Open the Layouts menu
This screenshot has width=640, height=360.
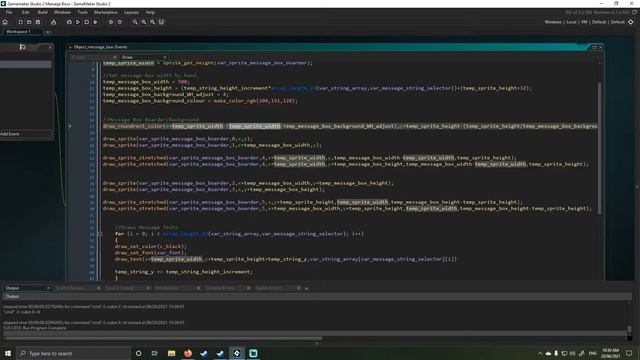pyautogui.click(x=131, y=12)
